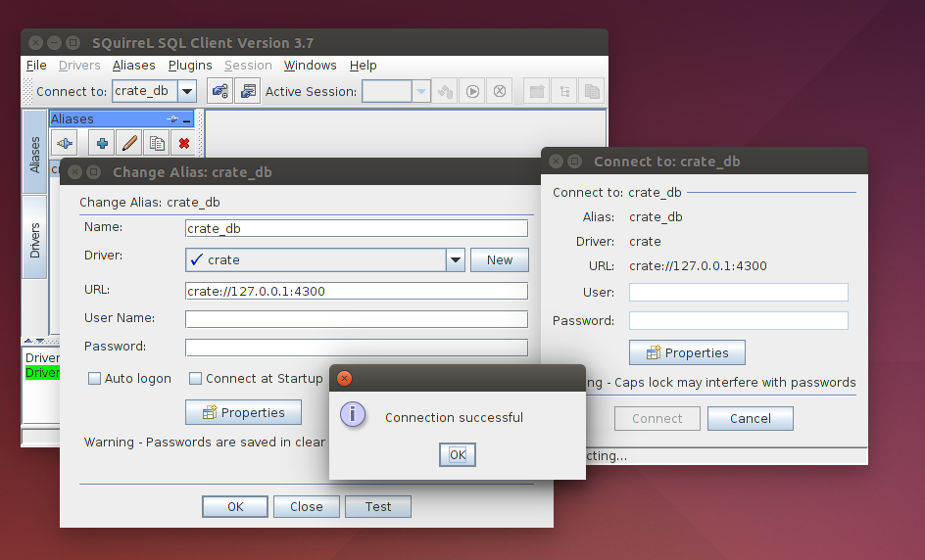Click Properties button in Change Alias dialog
Image resolution: width=925 pixels, height=560 pixels.
[244, 412]
